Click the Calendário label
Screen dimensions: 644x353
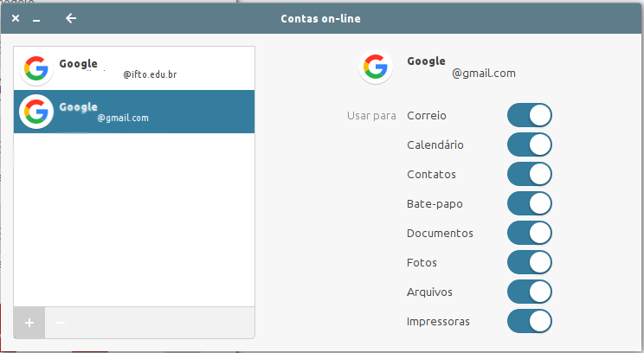(x=435, y=144)
